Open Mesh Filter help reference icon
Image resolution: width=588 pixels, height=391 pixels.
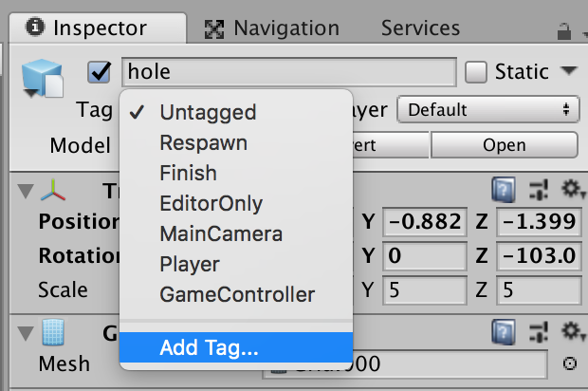504,332
